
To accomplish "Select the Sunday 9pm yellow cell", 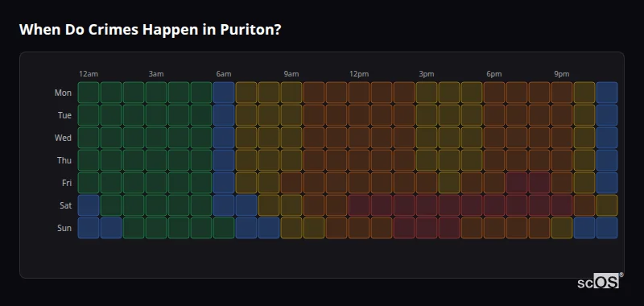I will pyautogui.click(x=561, y=228).
